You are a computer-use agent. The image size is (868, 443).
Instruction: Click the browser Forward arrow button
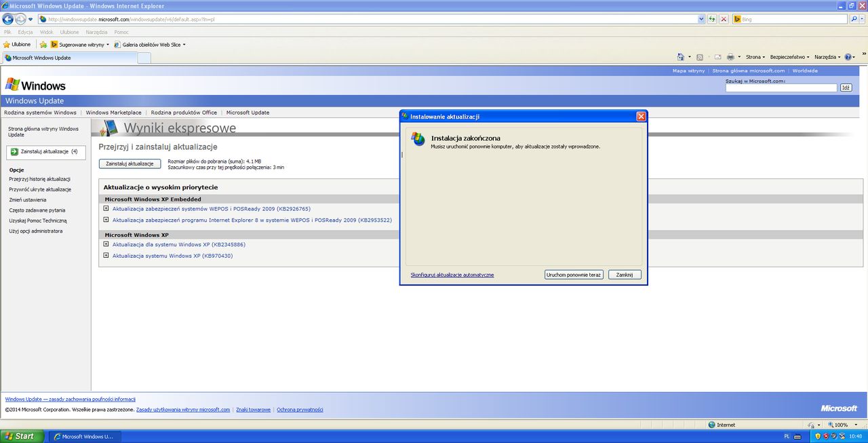point(21,19)
